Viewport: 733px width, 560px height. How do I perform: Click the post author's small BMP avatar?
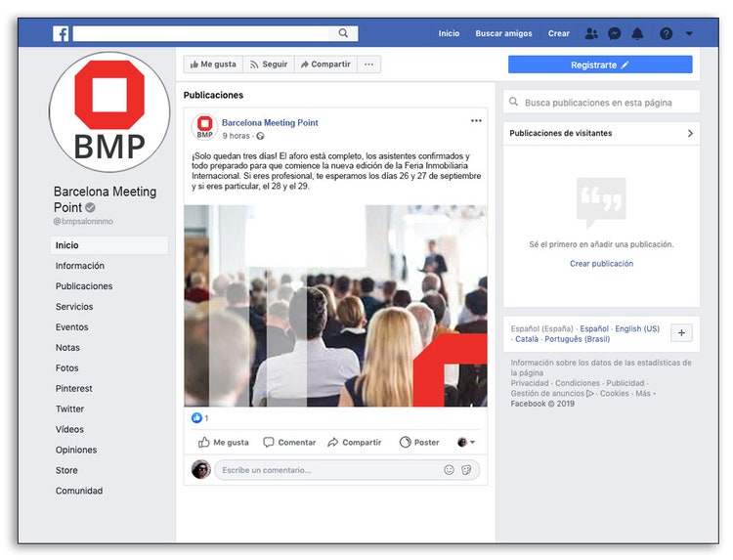(x=204, y=127)
